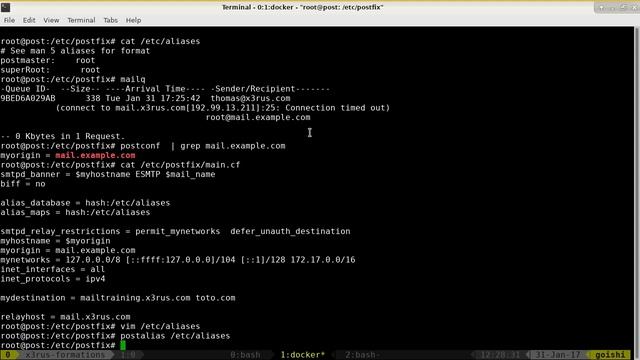Viewport: 640px width, 360px height.
Task: Click the Queue ID column header line
Action: 165,89
